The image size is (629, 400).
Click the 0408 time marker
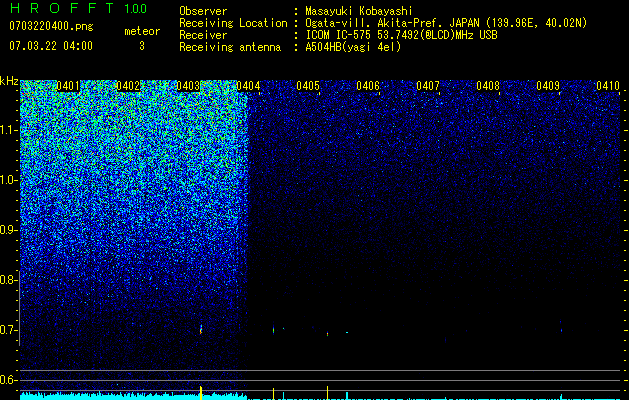tap(488, 86)
